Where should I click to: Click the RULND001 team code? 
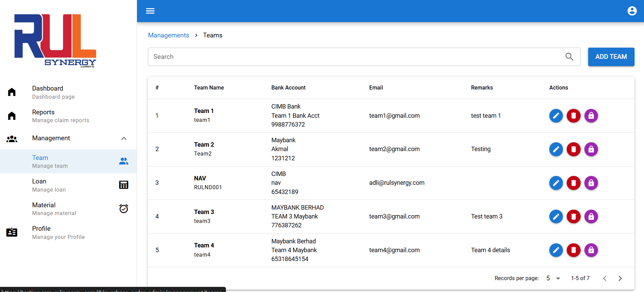[x=208, y=187]
